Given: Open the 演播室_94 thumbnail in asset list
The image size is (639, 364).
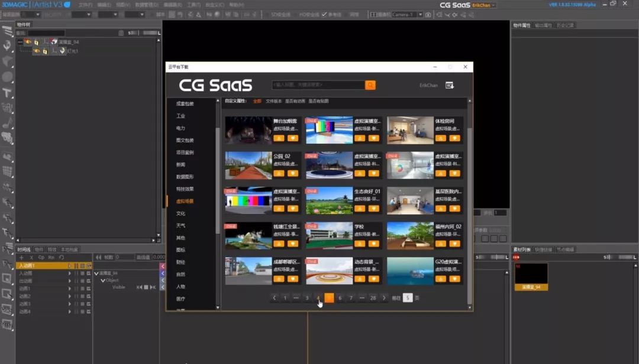Looking at the screenshot, I should pos(531,277).
